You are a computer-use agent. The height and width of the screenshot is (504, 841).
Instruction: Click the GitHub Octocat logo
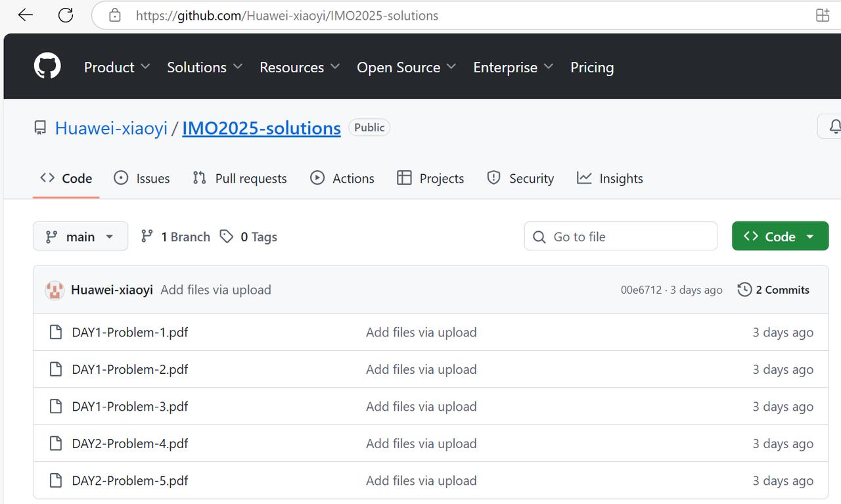[47, 66]
